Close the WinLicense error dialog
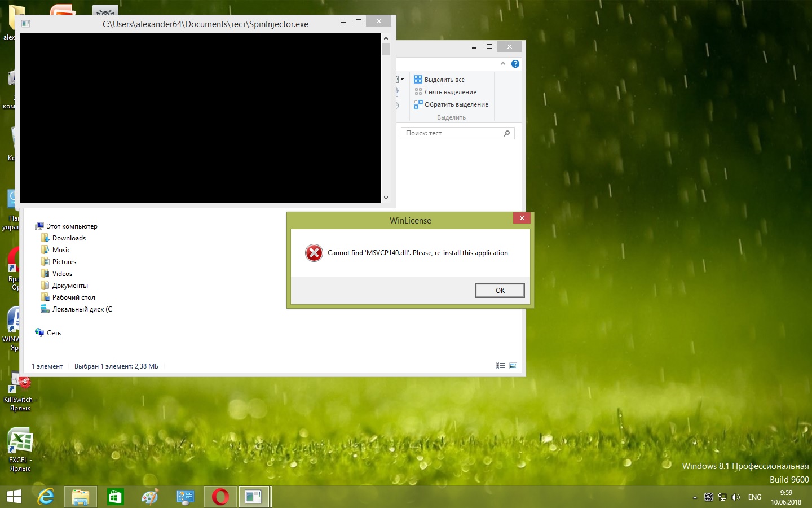The image size is (812, 508). tap(522, 218)
